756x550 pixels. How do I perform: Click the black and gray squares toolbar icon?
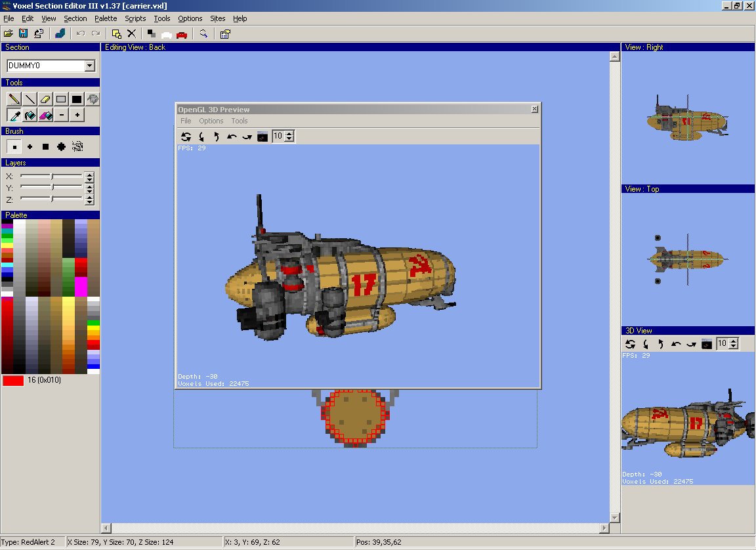pos(152,33)
